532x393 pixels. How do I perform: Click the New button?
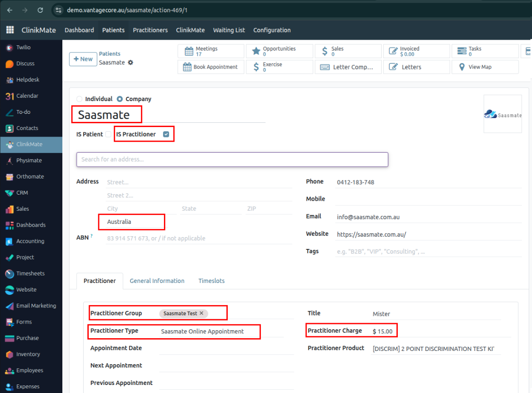coord(83,59)
